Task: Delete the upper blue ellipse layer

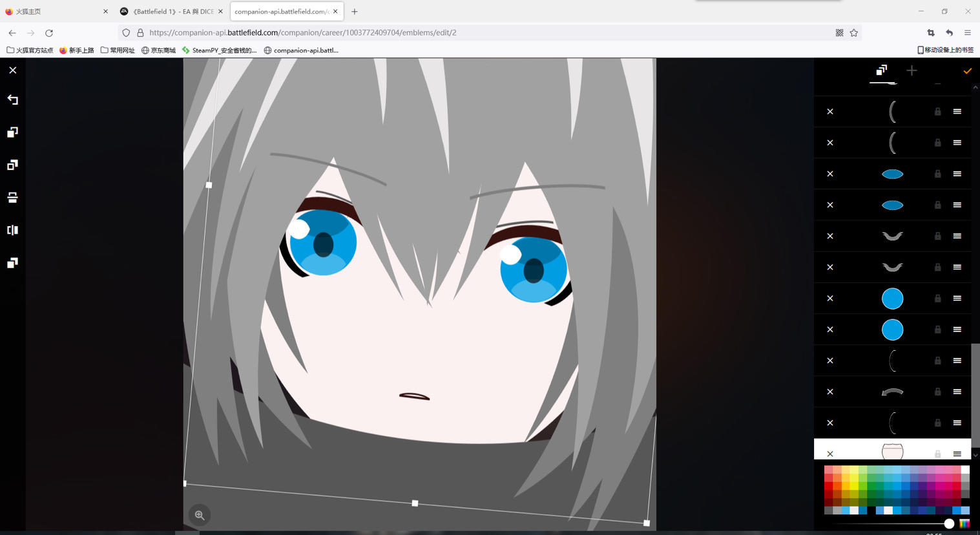Action: 830,174
